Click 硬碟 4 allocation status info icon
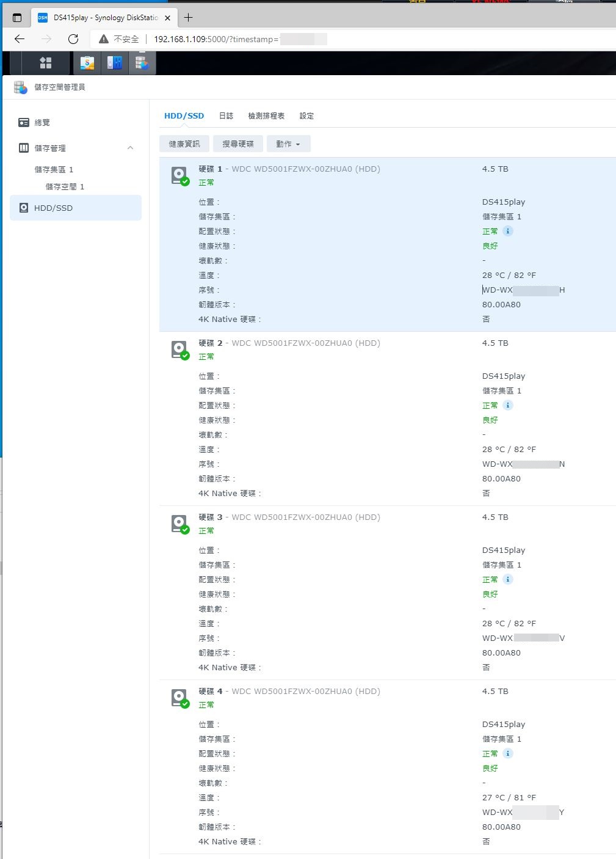The height and width of the screenshot is (859, 616). pos(508,753)
